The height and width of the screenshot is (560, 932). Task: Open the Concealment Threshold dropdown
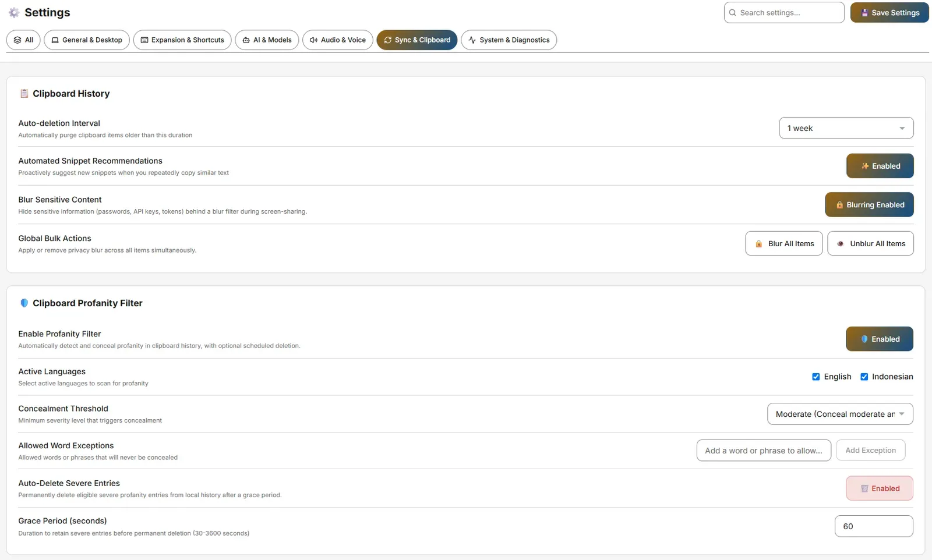(840, 414)
